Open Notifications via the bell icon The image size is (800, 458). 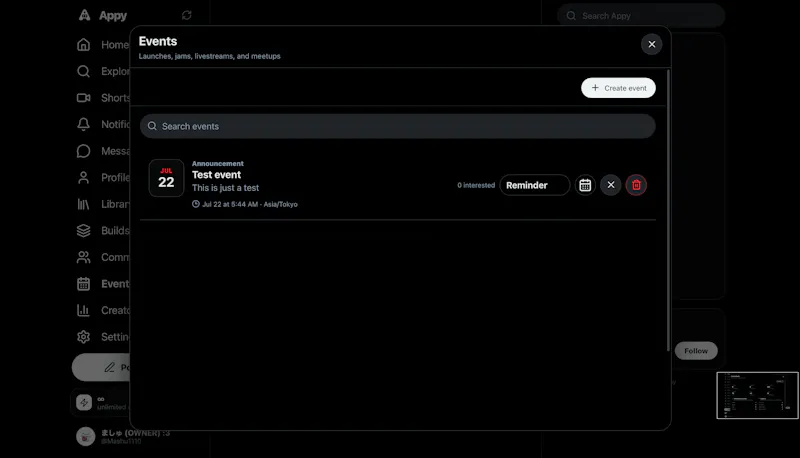[x=84, y=124]
